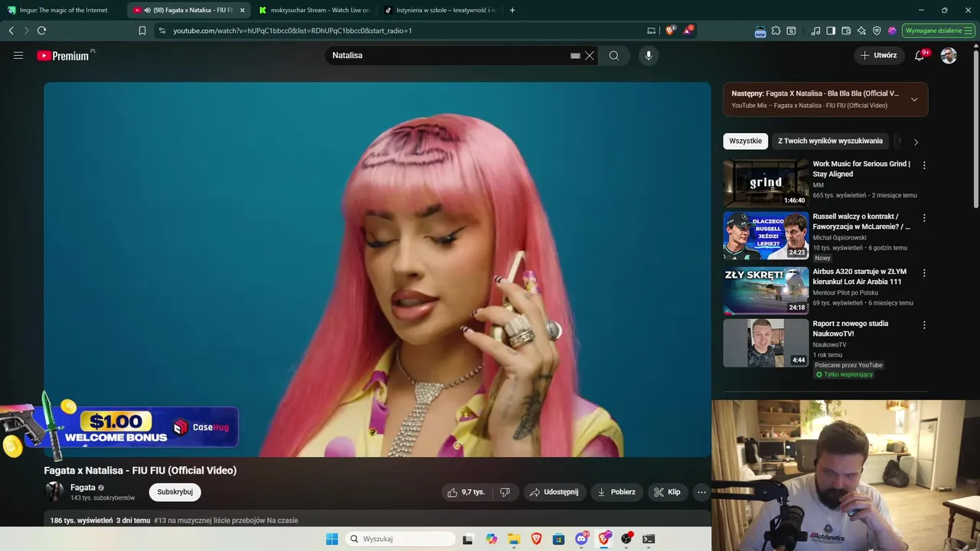980x551 pixels.
Task: Dislike the video with thumbs down
Action: coord(505,492)
